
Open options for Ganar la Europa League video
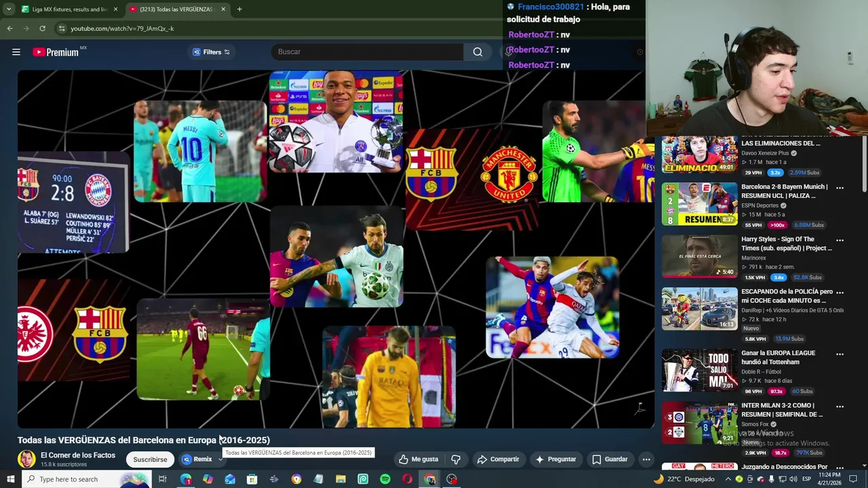click(840, 354)
